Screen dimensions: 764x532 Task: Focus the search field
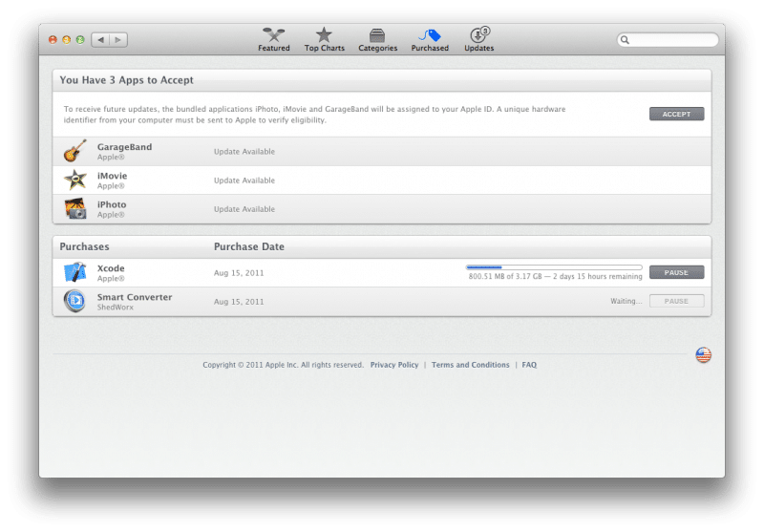point(668,40)
